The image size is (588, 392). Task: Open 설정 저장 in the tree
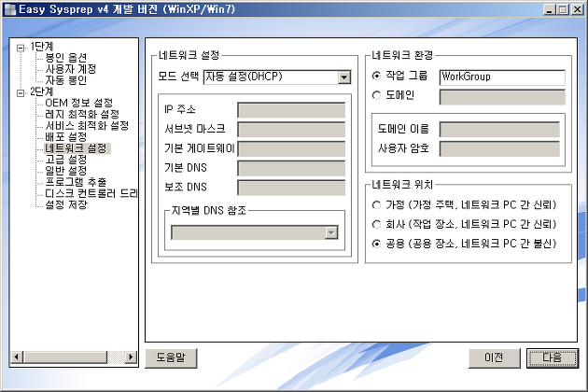click(x=66, y=204)
